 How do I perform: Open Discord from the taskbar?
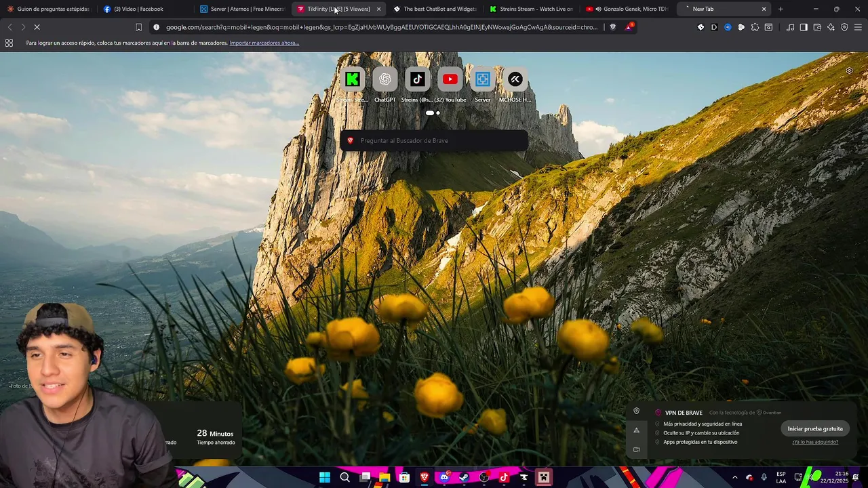click(x=444, y=477)
